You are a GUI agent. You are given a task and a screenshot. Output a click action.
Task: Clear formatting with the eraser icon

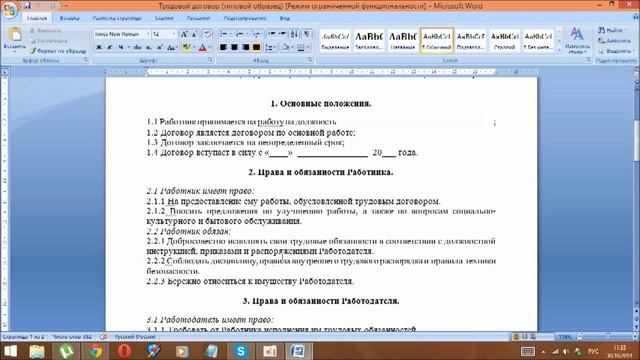(207, 34)
